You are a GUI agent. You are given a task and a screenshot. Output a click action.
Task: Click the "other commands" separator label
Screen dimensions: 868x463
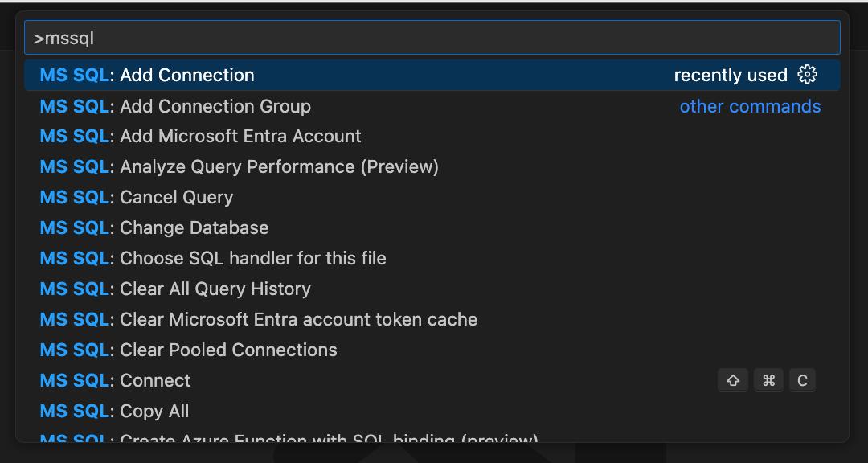point(750,106)
